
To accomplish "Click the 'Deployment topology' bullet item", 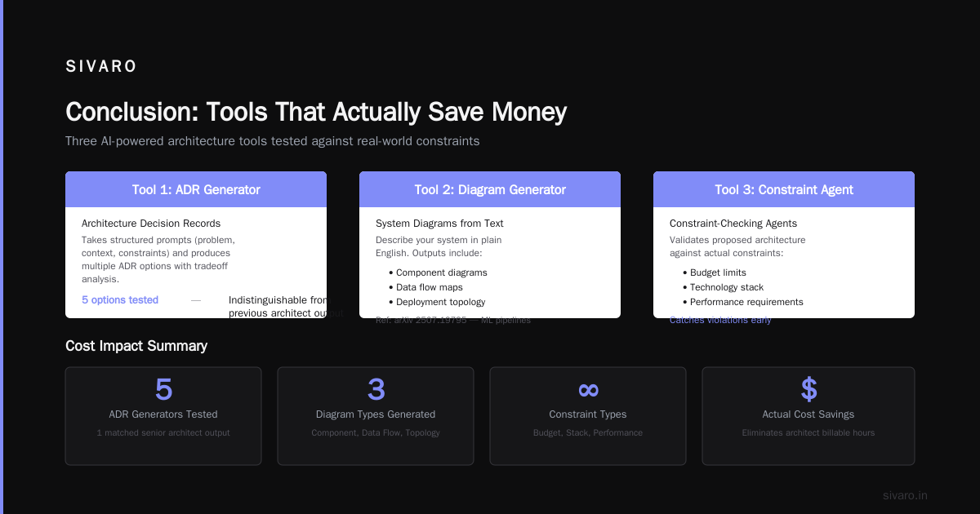I will coord(437,302).
